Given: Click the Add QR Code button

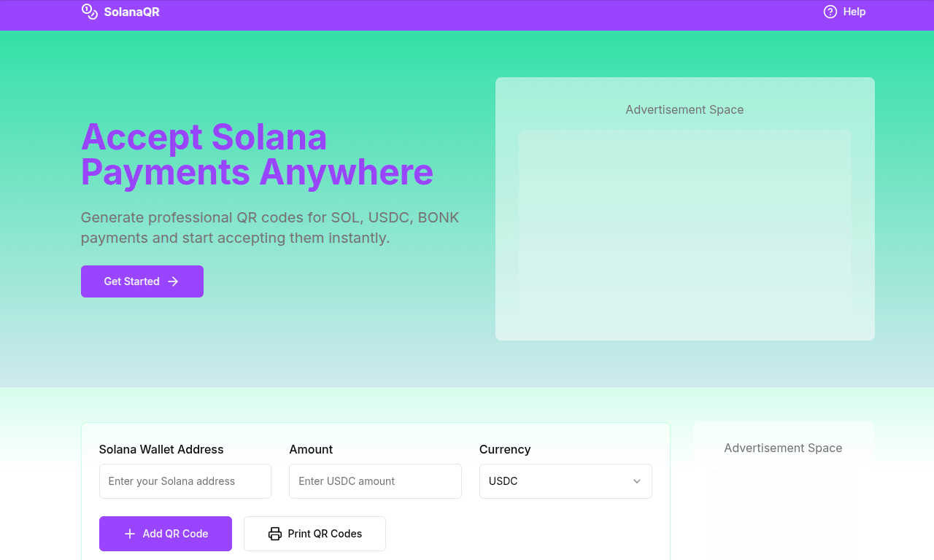Looking at the screenshot, I should point(166,534).
